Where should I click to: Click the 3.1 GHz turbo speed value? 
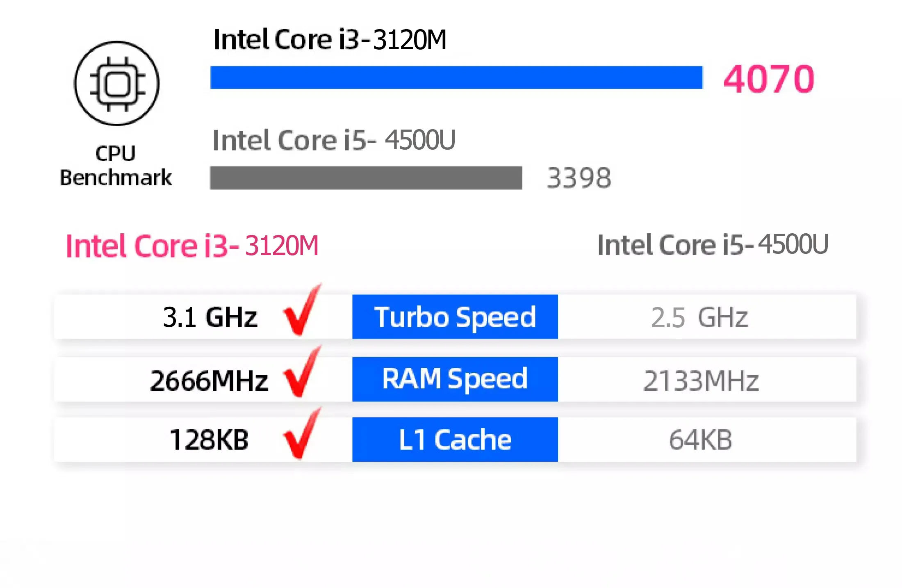click(210, 317)
